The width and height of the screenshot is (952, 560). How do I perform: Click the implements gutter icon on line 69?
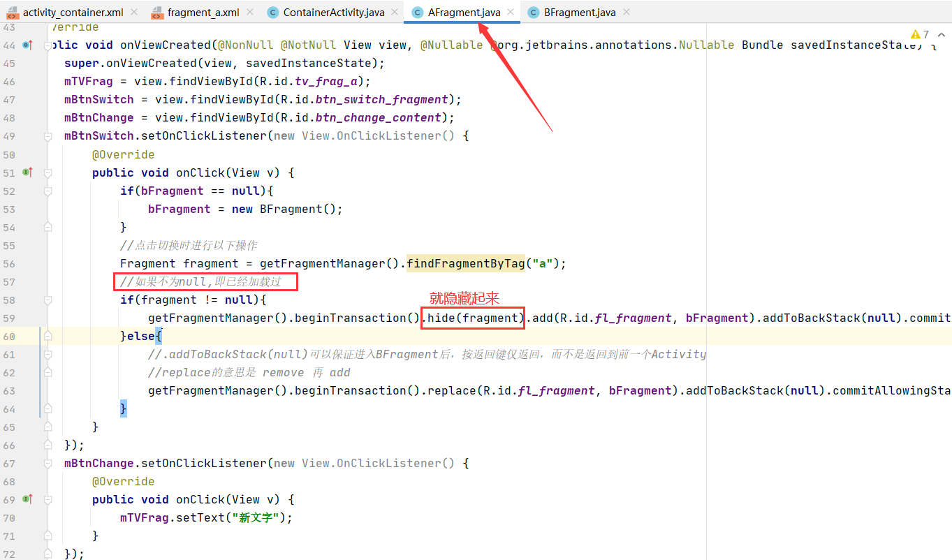27,499
